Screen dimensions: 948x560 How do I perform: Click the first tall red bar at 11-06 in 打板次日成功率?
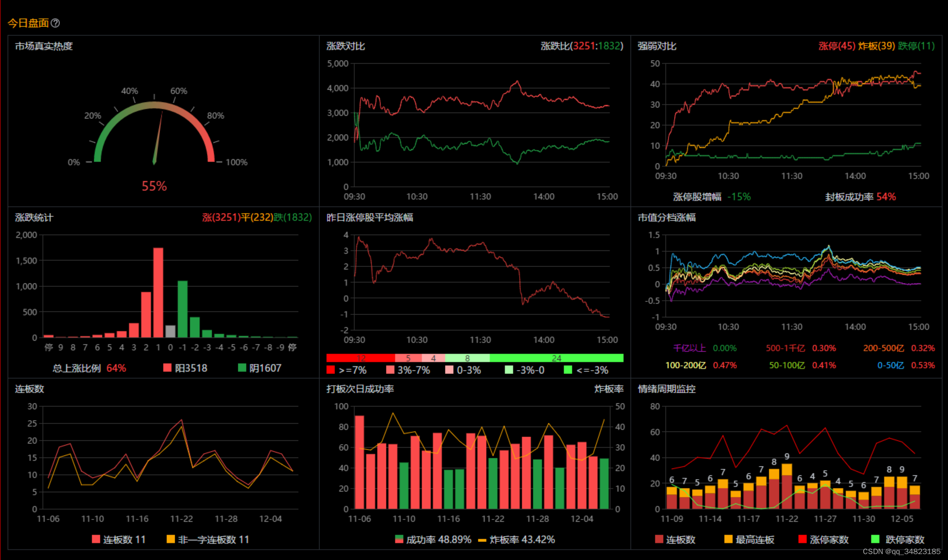point(359,462)
